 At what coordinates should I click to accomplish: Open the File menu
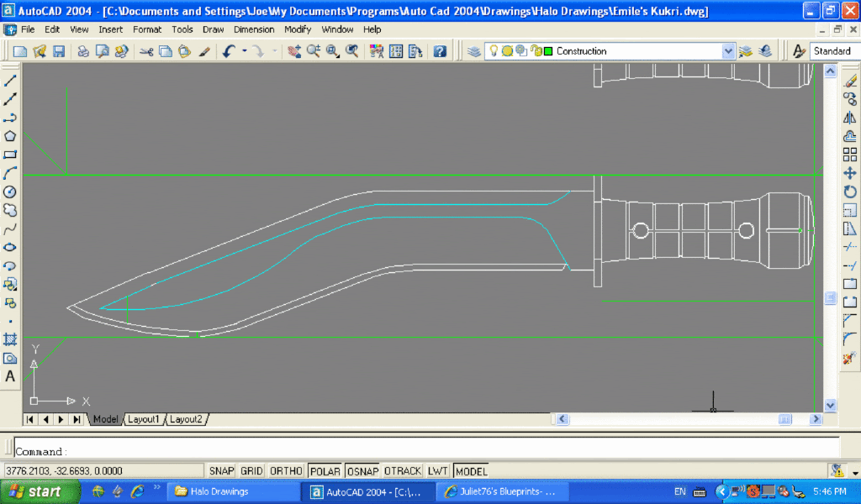28,29
